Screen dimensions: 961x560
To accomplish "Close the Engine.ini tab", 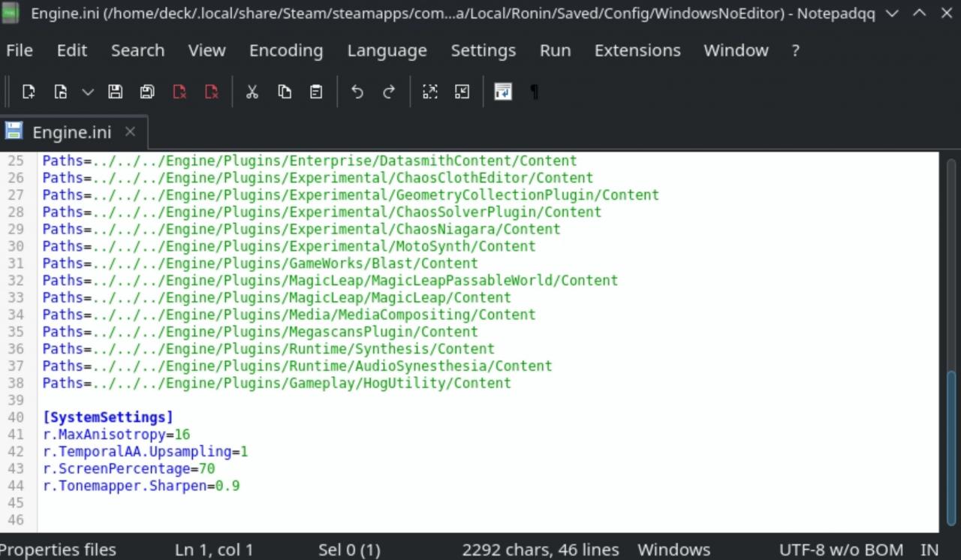I will pos(130,131).
